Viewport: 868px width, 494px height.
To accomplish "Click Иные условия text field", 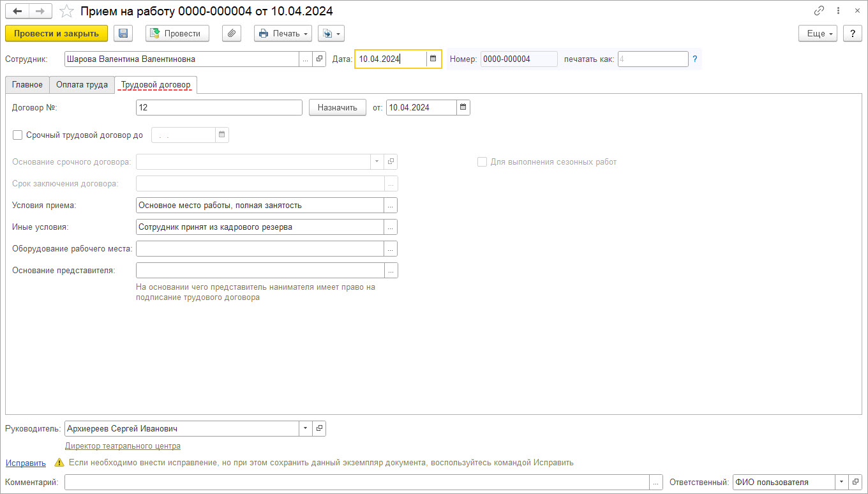I will (260, 227).
